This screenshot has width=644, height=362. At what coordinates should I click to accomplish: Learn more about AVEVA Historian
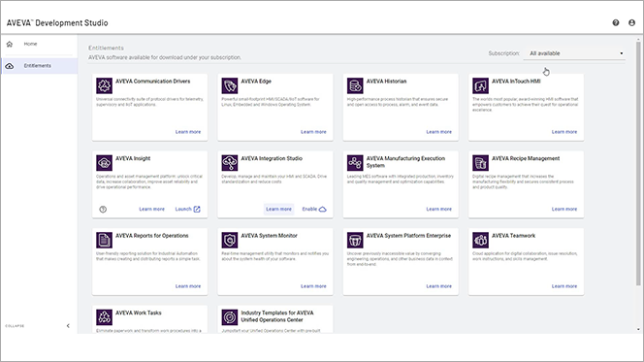[x=438, y=132]
